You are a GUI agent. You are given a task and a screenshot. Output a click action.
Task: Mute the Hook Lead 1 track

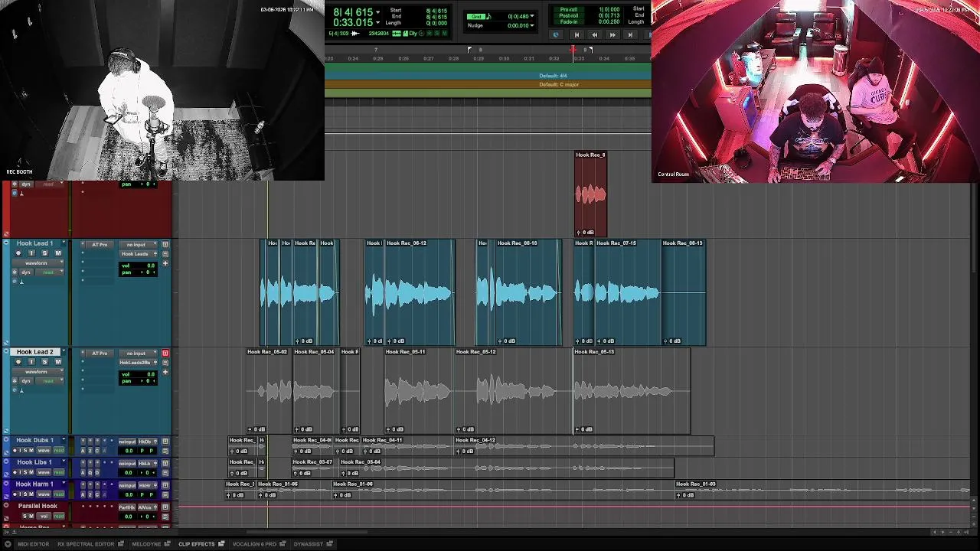click(x=57, y=253)
